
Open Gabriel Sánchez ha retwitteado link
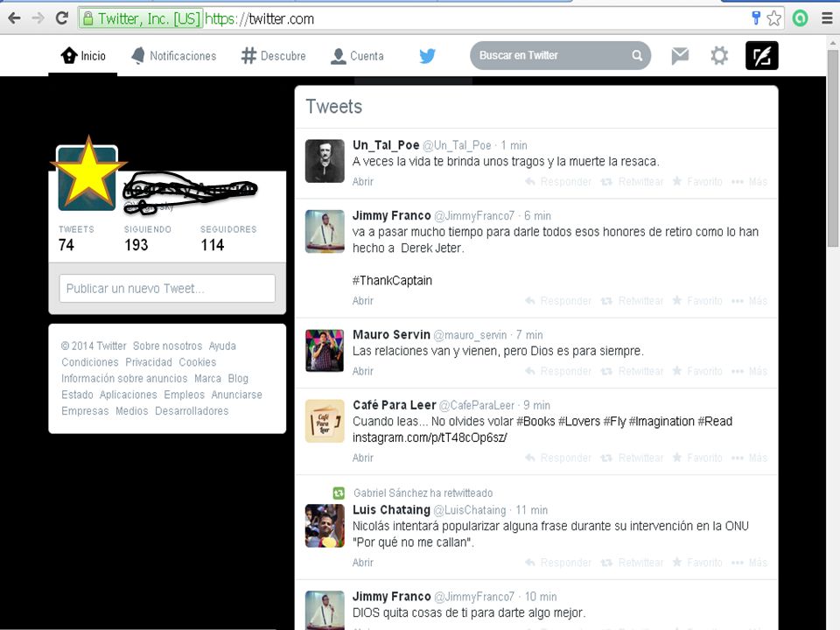(x=423, y=493)
